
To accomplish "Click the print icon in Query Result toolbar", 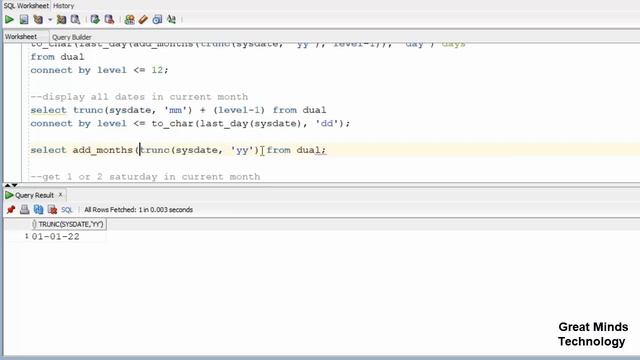I will [x=24, y=210].
